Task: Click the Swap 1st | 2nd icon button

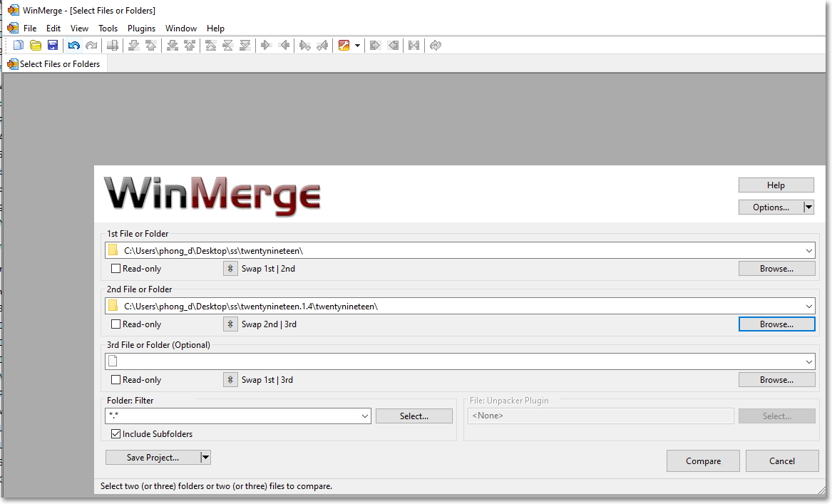Action: click(230, 269)
